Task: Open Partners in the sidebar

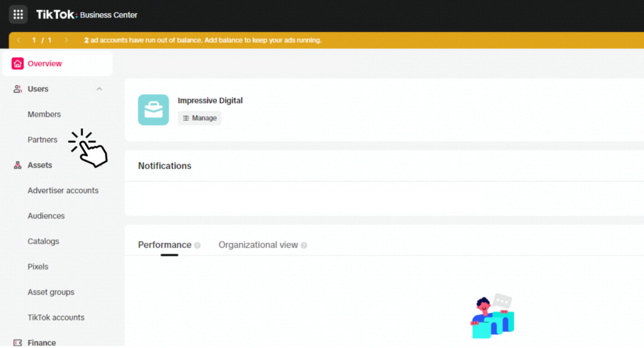Action: pyautogui.click(x=42, y=140)
